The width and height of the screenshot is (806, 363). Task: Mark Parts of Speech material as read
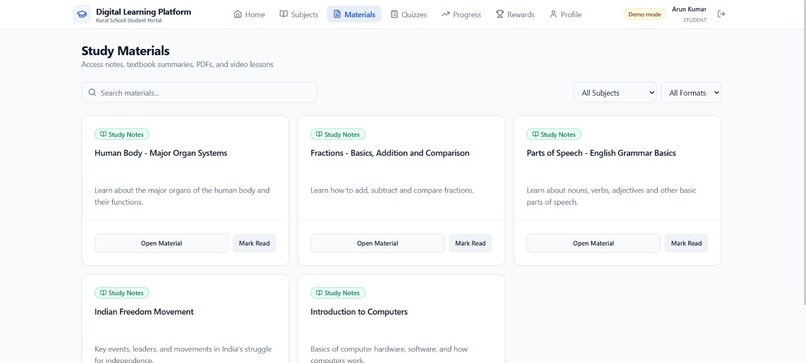[686, 243]
